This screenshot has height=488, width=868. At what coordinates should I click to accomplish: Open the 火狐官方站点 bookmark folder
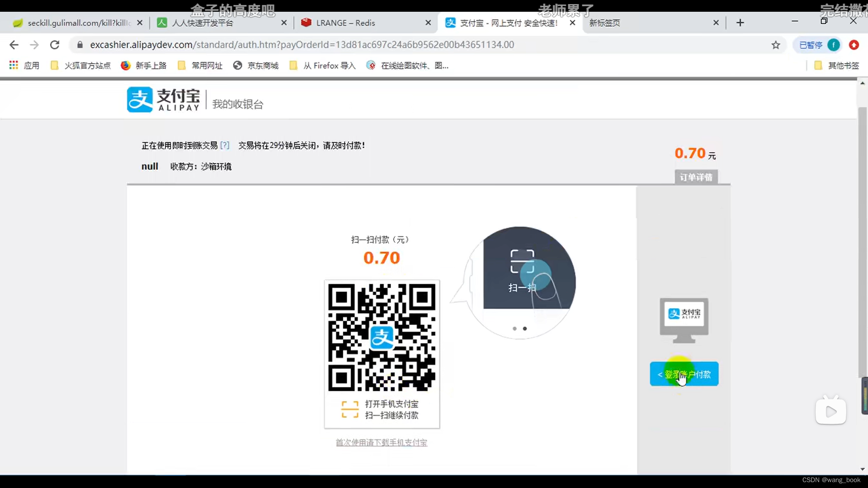point(80,66)
